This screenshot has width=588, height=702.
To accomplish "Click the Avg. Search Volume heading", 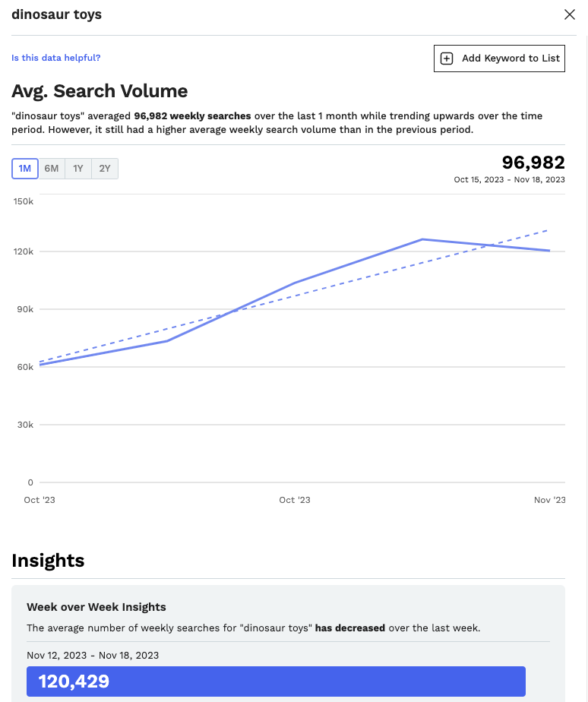I will click(x=100, y=91).
